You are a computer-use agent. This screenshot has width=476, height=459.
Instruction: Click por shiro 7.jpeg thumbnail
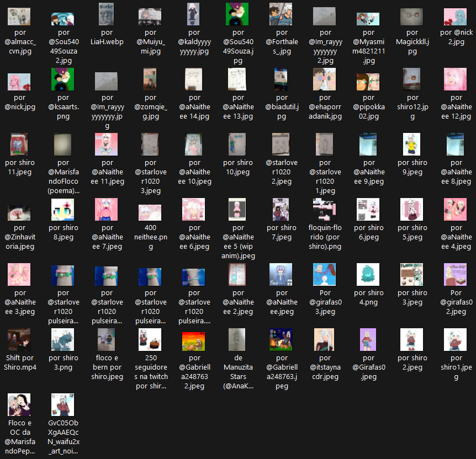tap(281, 210)
